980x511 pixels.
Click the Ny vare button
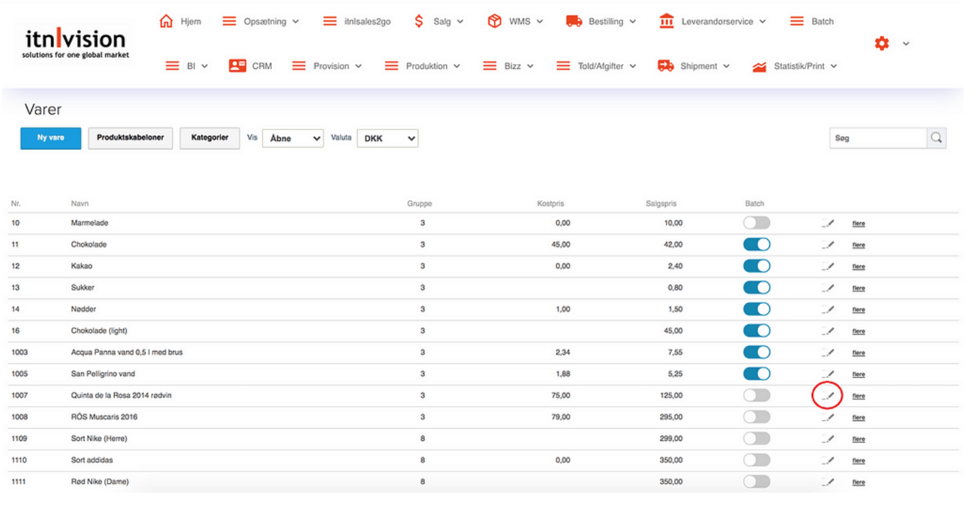[x=51, y=138]
